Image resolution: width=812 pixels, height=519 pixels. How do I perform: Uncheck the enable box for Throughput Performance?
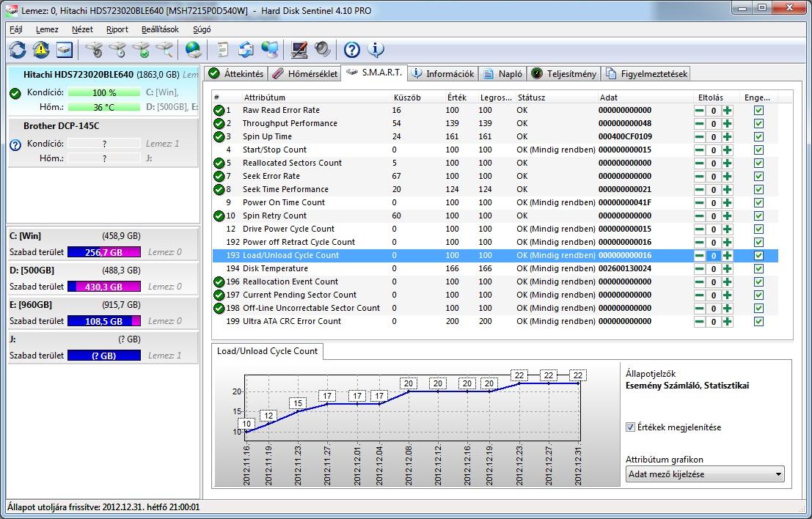[x=758, y=124]
